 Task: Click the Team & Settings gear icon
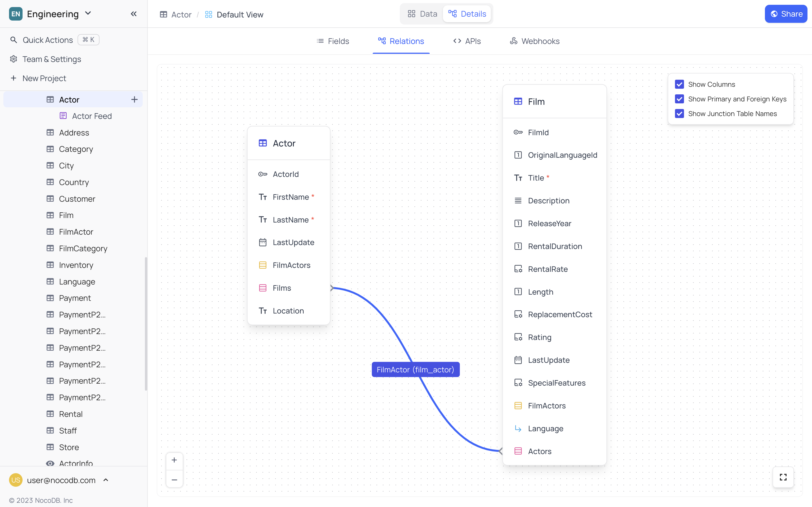[x=14, y=59]
